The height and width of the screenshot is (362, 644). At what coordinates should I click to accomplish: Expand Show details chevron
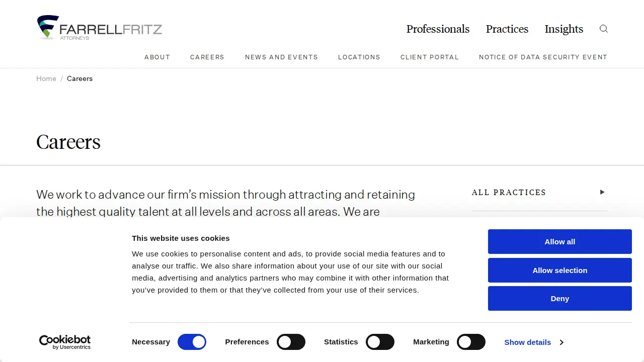(561, 342)
